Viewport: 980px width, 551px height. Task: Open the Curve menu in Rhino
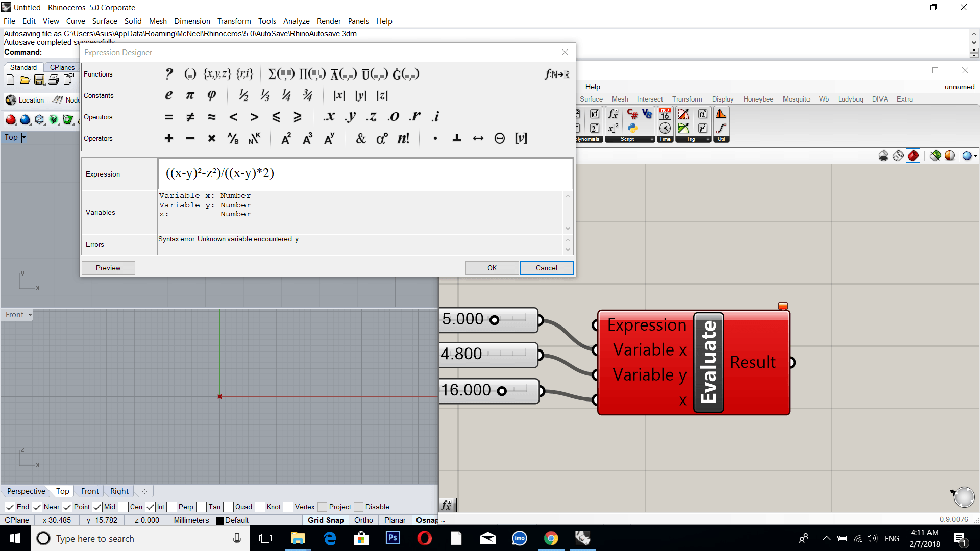tap(76, 21)
